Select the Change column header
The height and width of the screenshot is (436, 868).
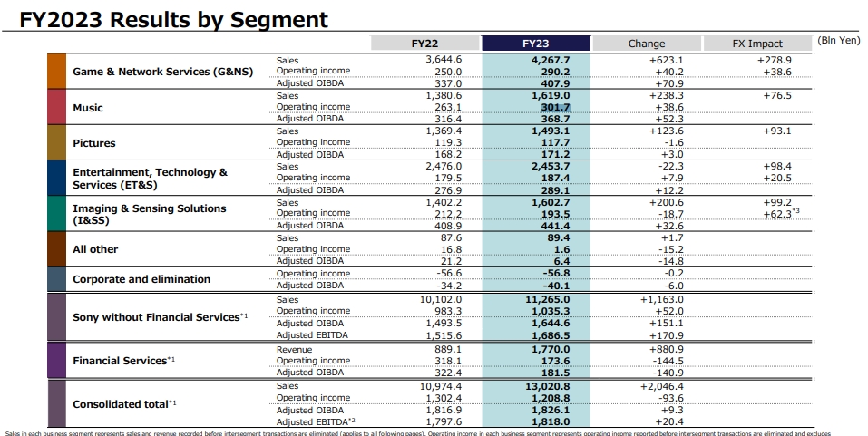pyautogui.click(x=646, y=43)
